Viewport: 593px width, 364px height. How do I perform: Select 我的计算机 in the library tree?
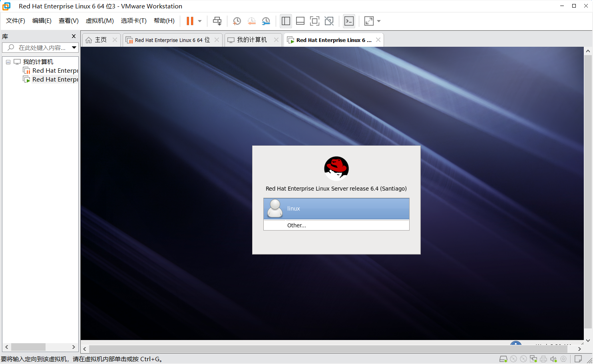click(x=38, y=62)
